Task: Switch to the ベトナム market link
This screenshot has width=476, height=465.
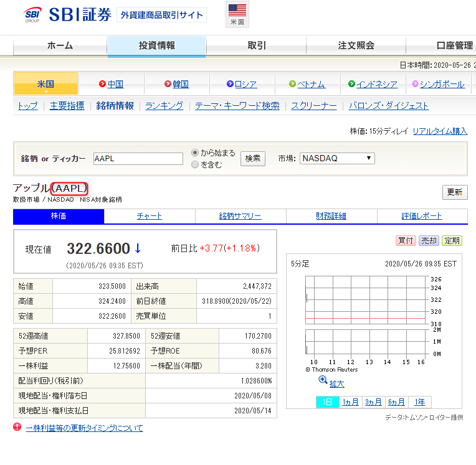Action: point(311,84)
